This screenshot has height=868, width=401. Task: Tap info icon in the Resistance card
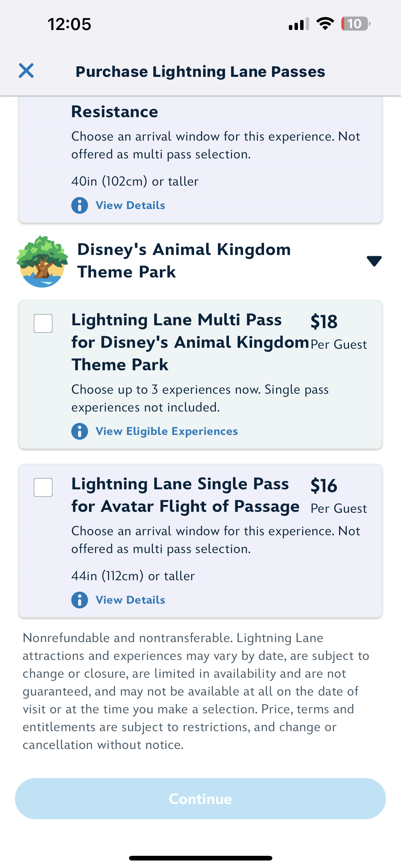point(79,205)
